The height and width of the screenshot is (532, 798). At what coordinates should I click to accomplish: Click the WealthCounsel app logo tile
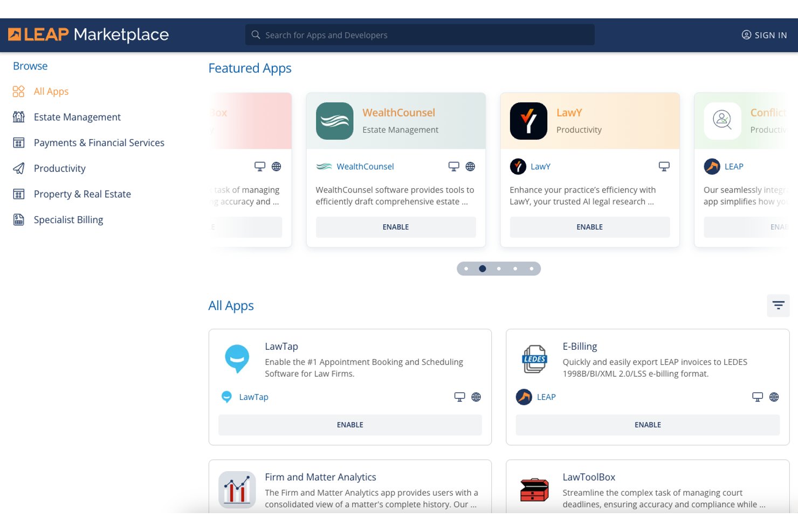[335, 121]
